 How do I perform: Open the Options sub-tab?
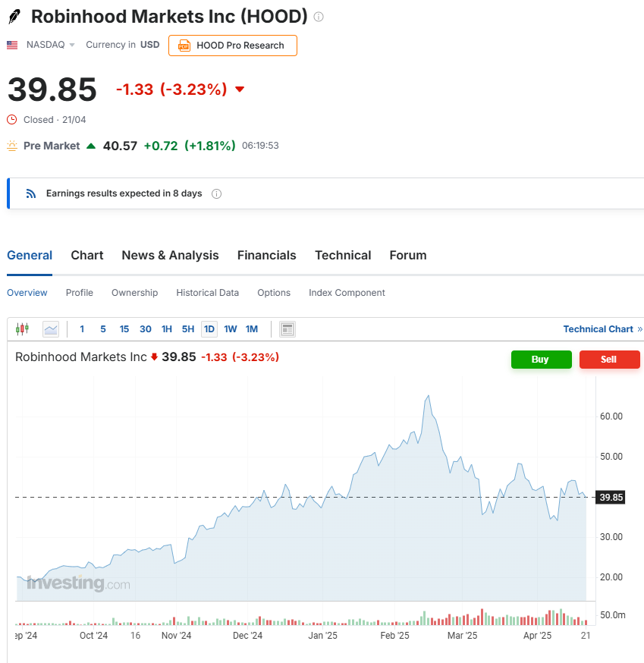[274, 293]
